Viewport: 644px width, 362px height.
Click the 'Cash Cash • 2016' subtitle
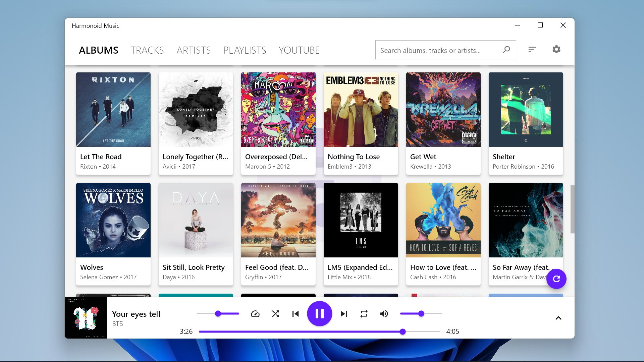(x=433, y=277)
